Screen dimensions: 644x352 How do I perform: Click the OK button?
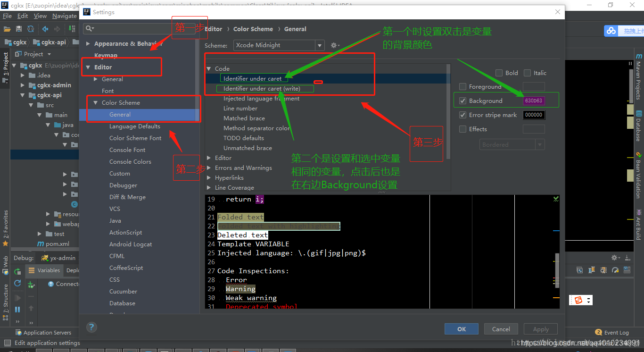[462, 329]
